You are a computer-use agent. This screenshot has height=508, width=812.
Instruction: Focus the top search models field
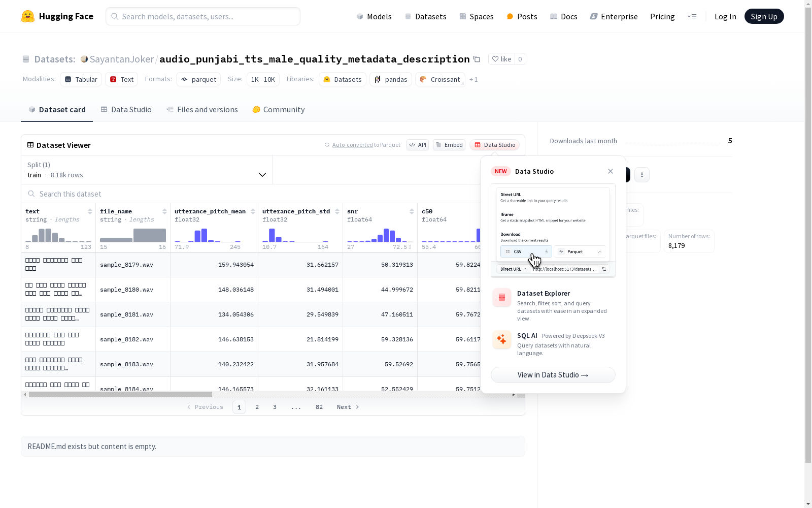coord(203,16)
